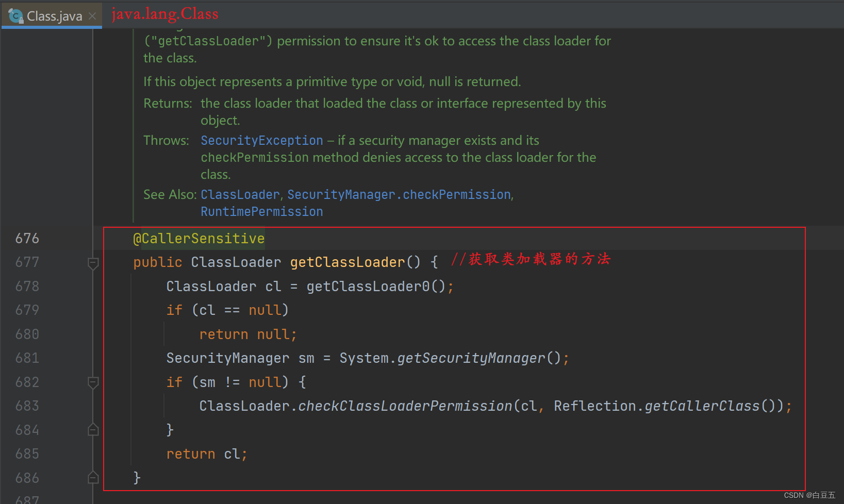The width and height of the screenshot is (844, 504).
Task: Switch to the Class.java editor tab
Action: click(52, 16)
